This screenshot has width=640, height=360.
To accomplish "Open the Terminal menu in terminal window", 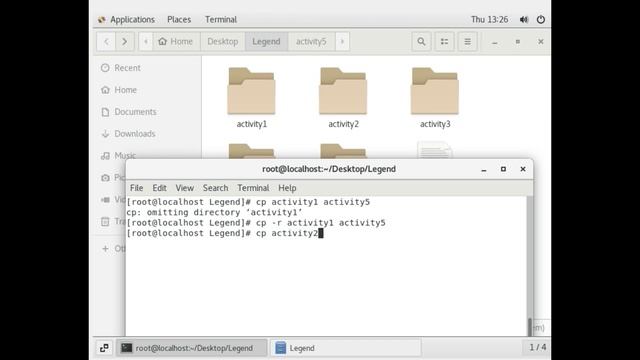I will click(253, 188).
